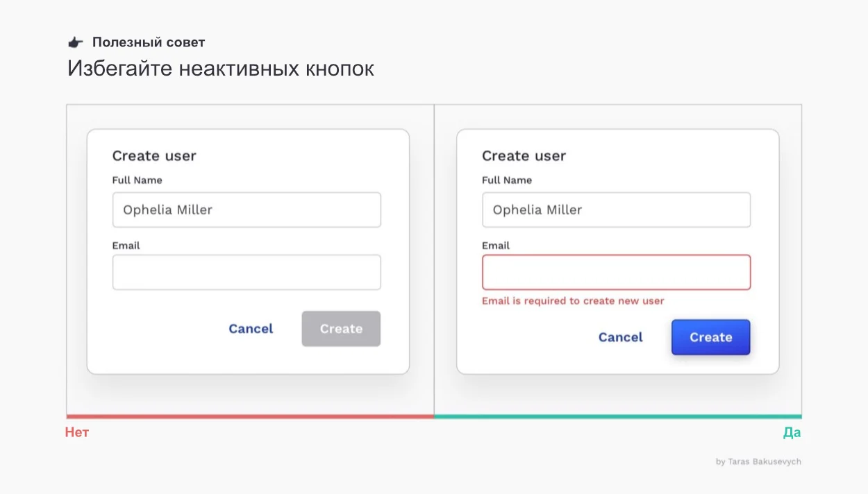Focus the Full Name field in the Да example
This screenshot has width=868, height=494.
click(616, 210)
